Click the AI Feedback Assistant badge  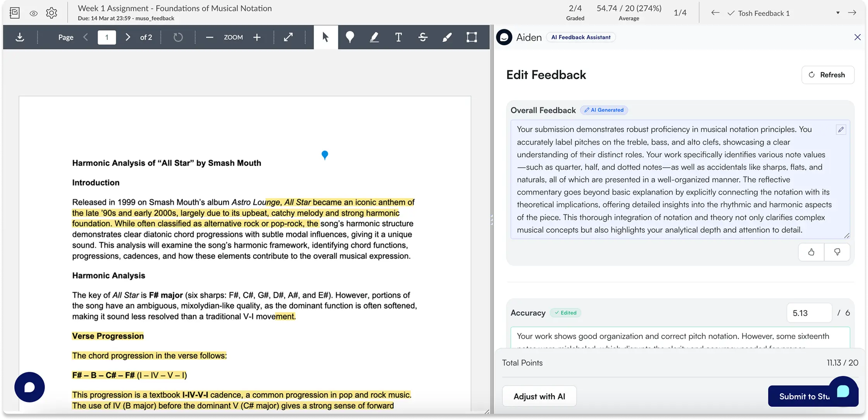coord(580,37)
